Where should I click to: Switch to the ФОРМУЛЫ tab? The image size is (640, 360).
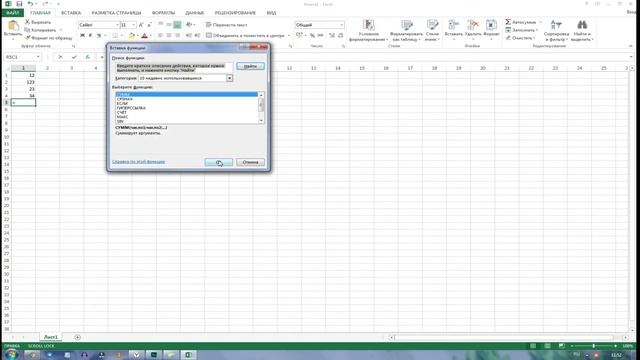(163, 13)
